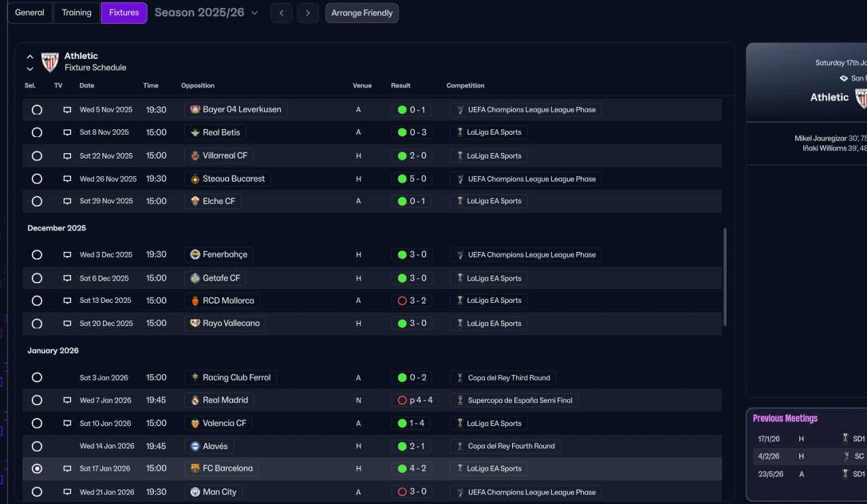Viewport: 867px width, 504px height.
Task: Click the trophy icon beside Copa del Rey Third Round
Action: tap(461, 378)
